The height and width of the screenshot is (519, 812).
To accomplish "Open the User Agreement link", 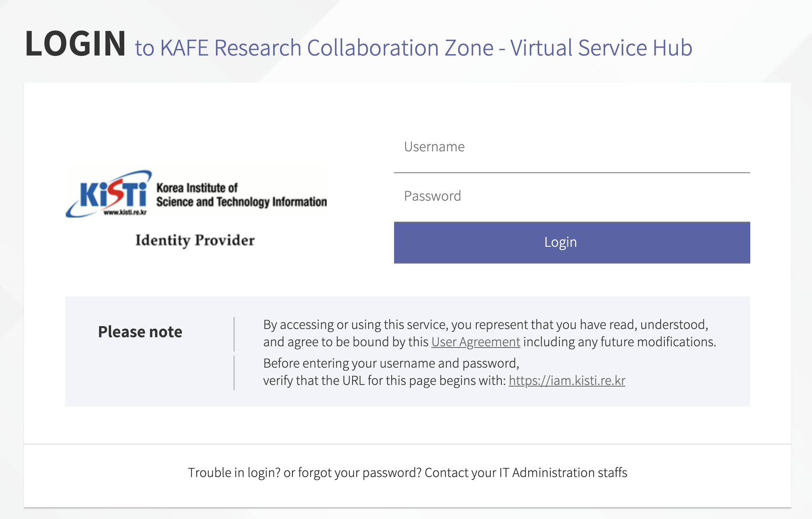I will point(476,342).
